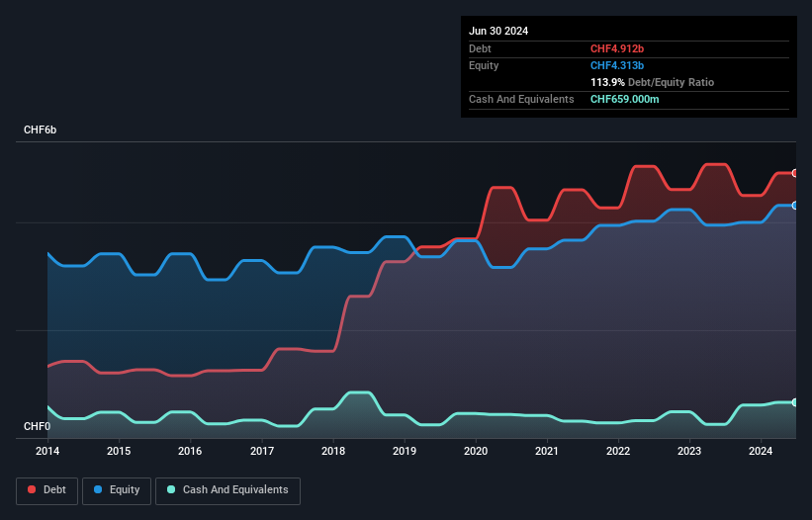This screenshot has width=812, height=520.
Task: Click the 2023 x-axis label
Action: 689,451
